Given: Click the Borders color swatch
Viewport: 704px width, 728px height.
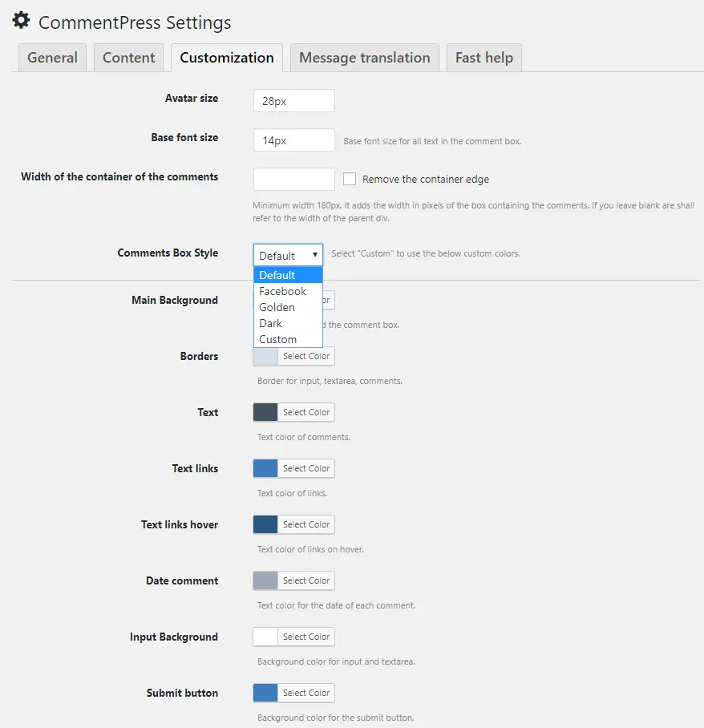Looking at the screenshot, I should tap(265, 356).
